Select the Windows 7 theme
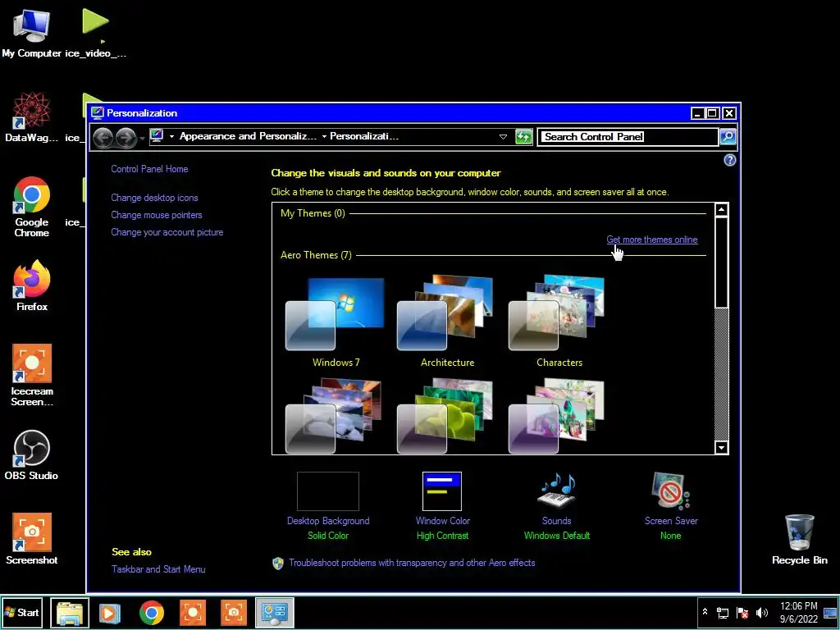Screen dimensions: 840x630 pos(336,322)
